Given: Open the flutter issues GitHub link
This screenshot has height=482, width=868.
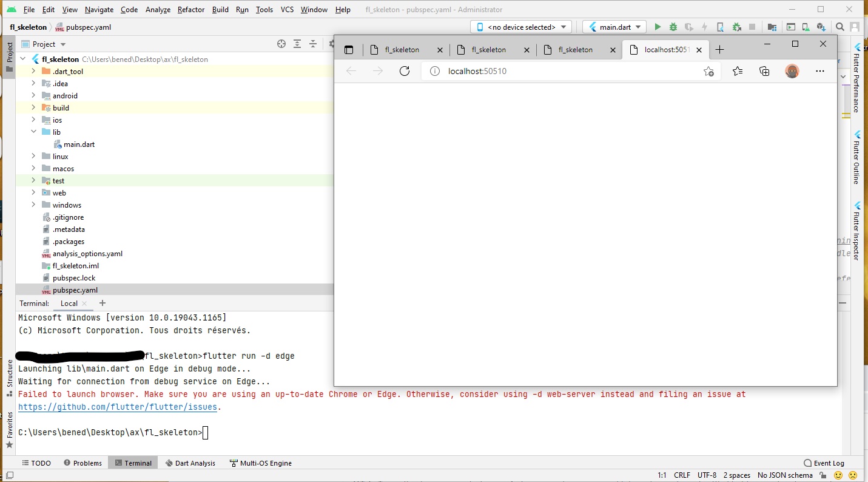Looking at the screenshot, I should (118, 407).
